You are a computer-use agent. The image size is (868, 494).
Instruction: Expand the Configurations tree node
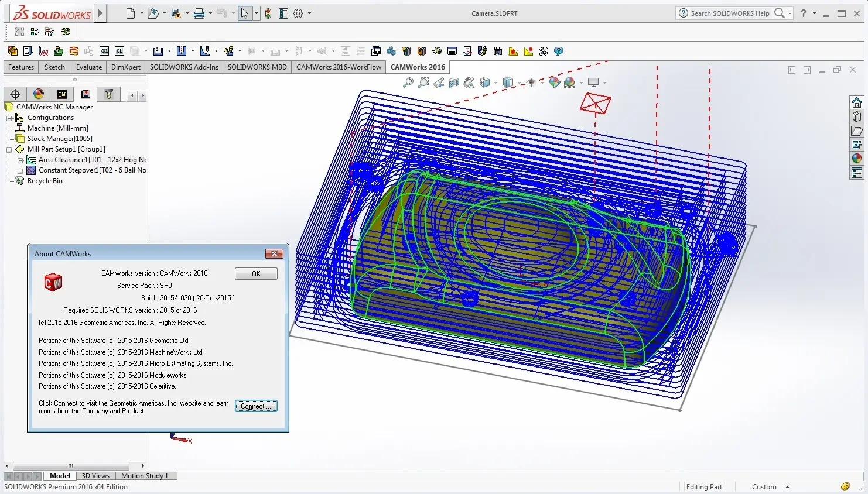9,118
